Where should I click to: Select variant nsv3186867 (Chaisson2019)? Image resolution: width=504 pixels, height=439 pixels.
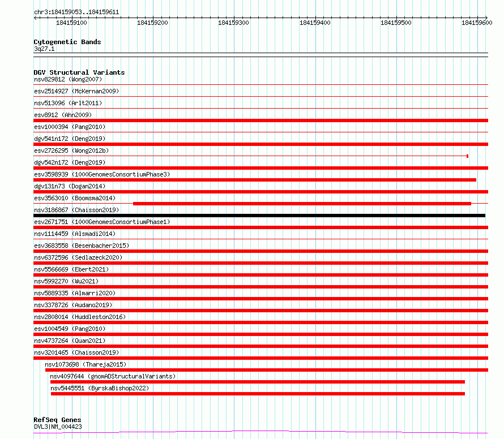pyautogui.click(x=76, y=210)
